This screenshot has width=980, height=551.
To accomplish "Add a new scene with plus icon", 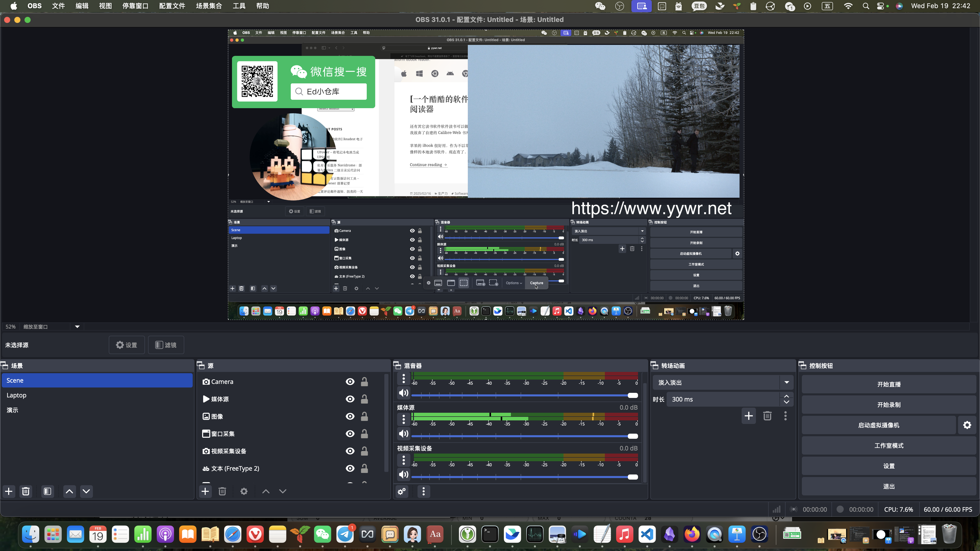I will pyautogui.click(x=9, y=491).
